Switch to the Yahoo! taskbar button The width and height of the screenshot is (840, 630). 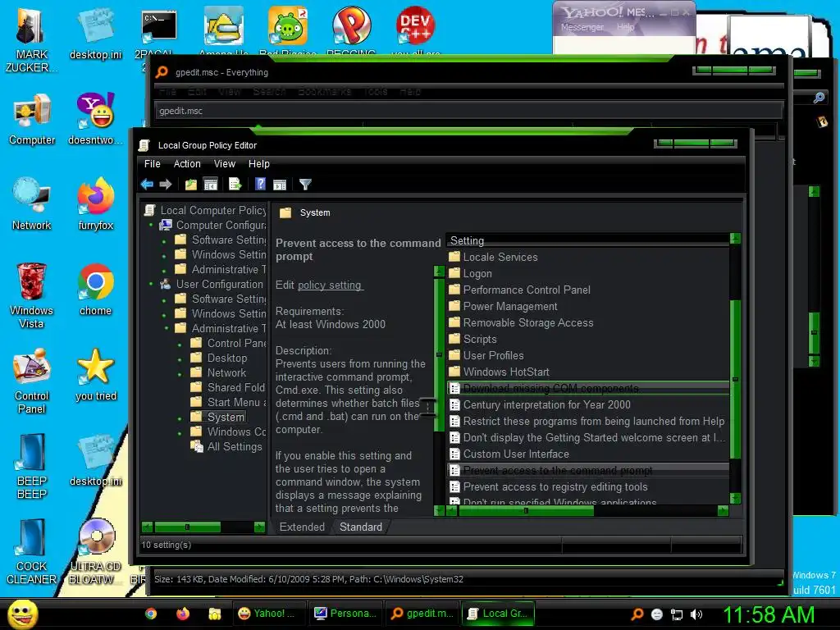click(269, 614)
